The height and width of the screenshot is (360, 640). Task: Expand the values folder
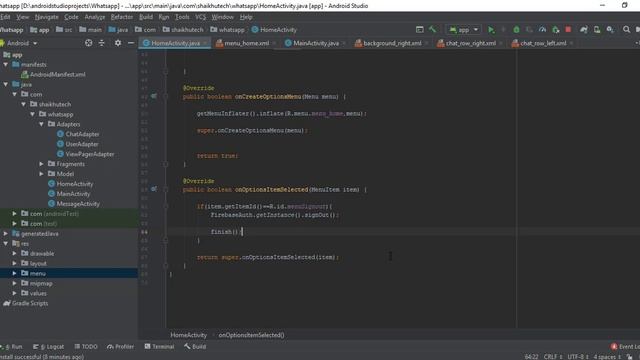coord(14,293)
